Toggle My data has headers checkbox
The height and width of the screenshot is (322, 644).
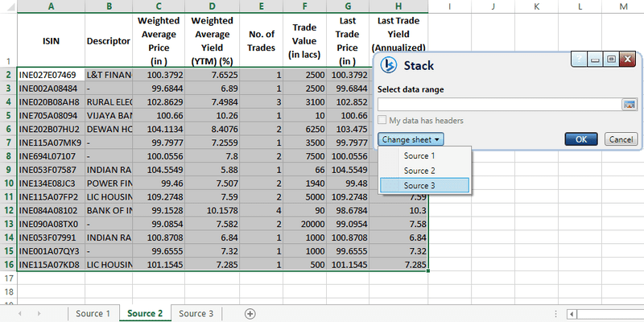[x=382, y=120]
